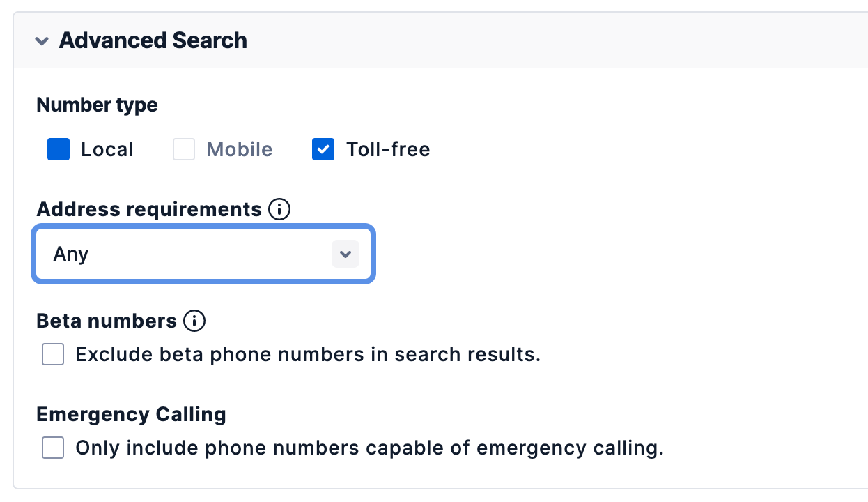868x502 pixels.
Task: Enable the emergency calling only checkbox
Action: (53, 448)
